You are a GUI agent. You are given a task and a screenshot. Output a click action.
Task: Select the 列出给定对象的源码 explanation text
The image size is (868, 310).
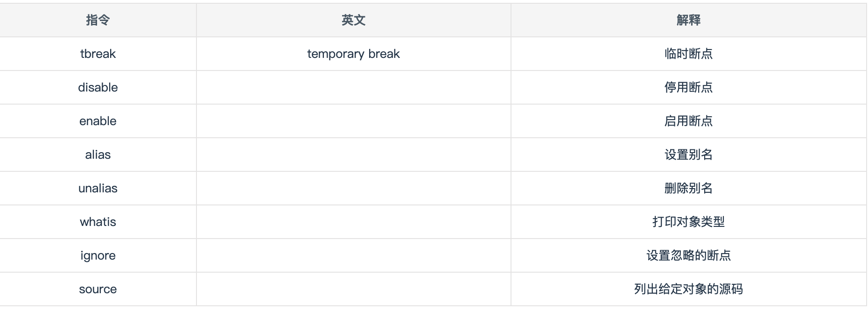[688, 289]
